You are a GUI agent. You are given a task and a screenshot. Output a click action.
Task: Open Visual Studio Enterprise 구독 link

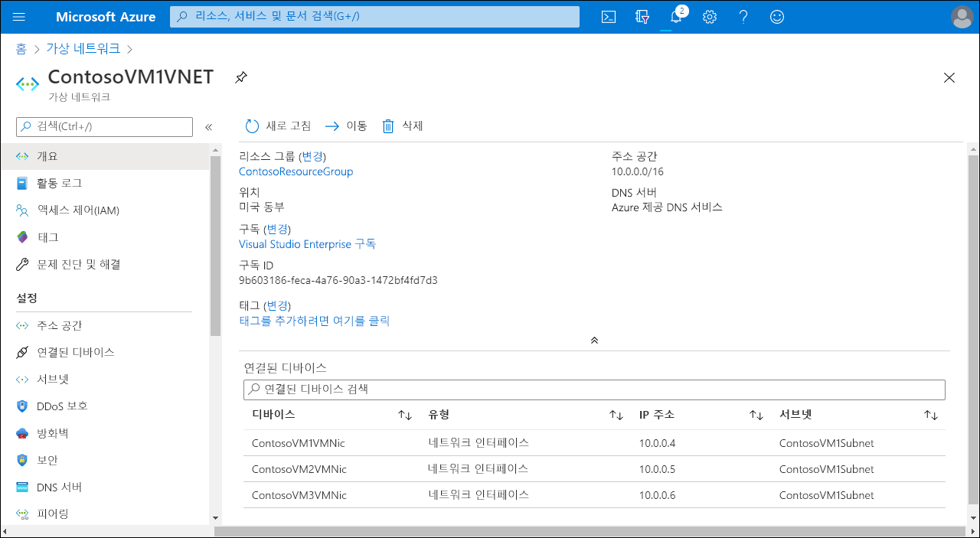pyautogui.click(x=307, y=244)
